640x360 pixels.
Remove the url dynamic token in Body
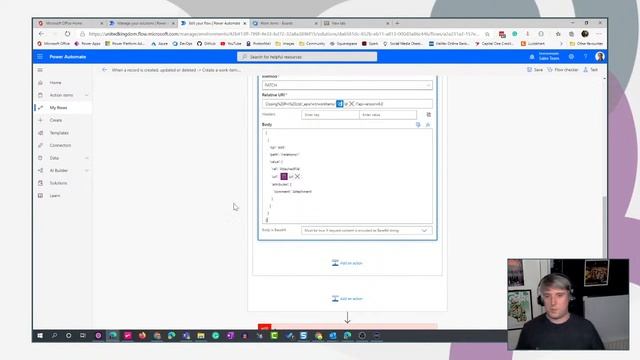click(x=297, y=176)
